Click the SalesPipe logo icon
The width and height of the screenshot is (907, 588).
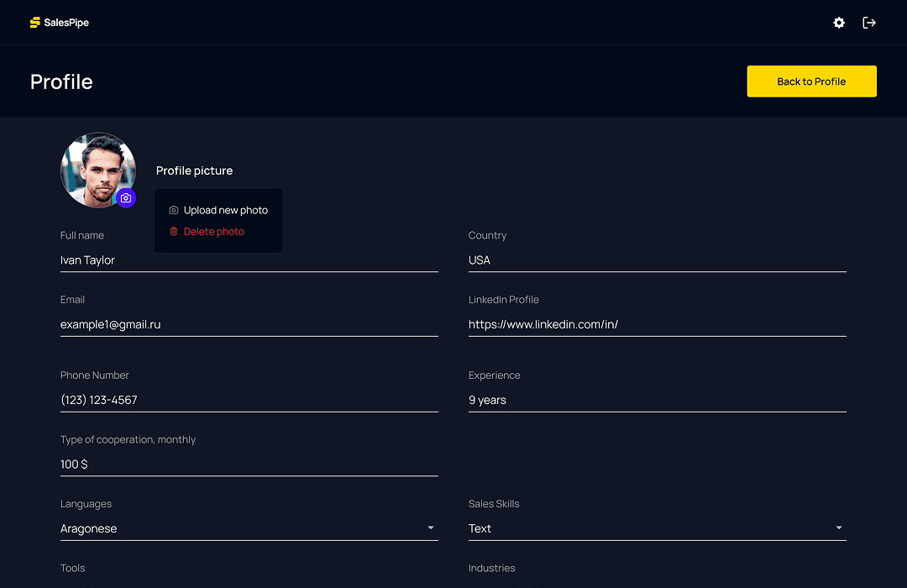pyautogui.click(x=34, y=22)
